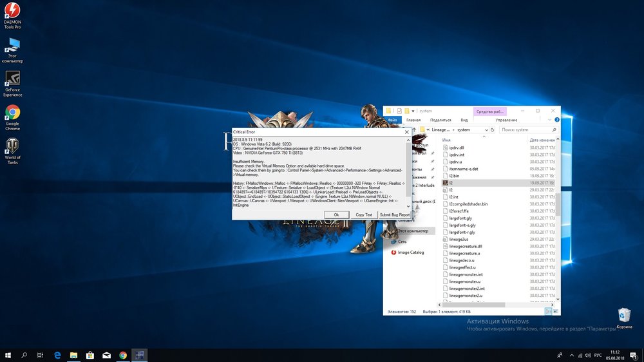Click Submit Bug Report button
Screen dimensions: 644x362
tap(394, 214)
